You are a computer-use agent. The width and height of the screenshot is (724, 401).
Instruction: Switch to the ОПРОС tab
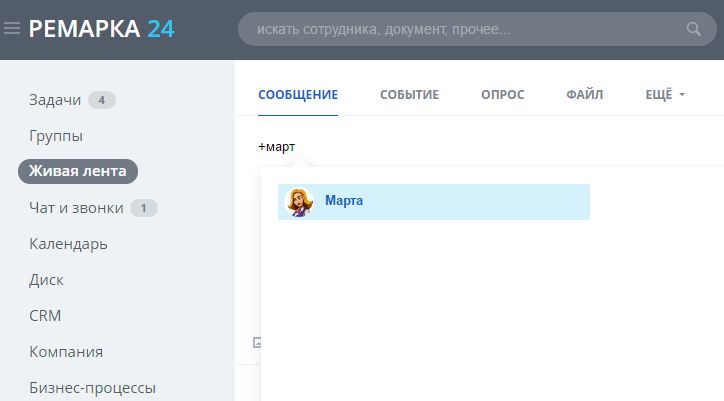coord(502,95)
